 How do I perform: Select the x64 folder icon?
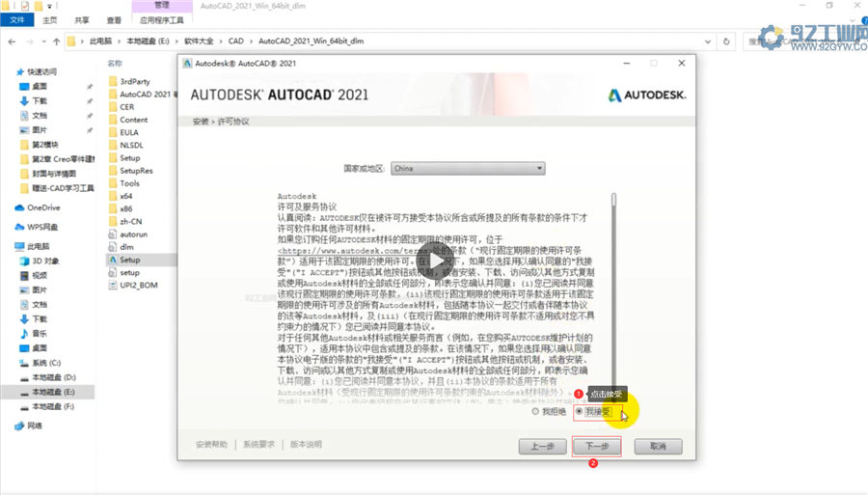113,196
